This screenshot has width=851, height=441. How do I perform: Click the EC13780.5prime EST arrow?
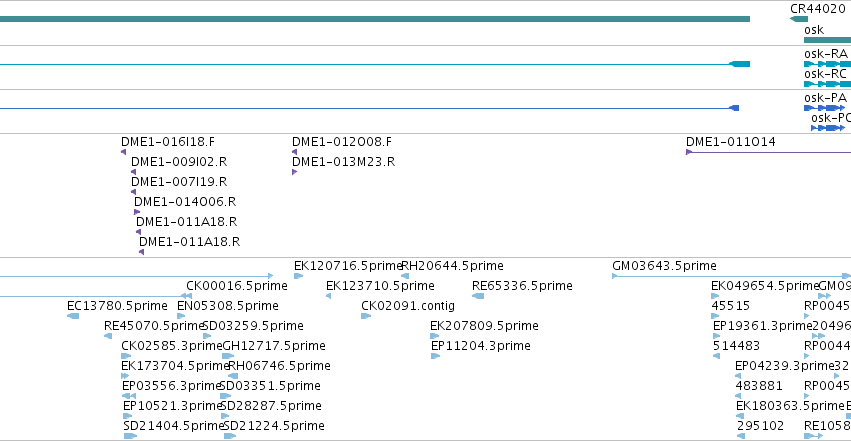point(73,316)
